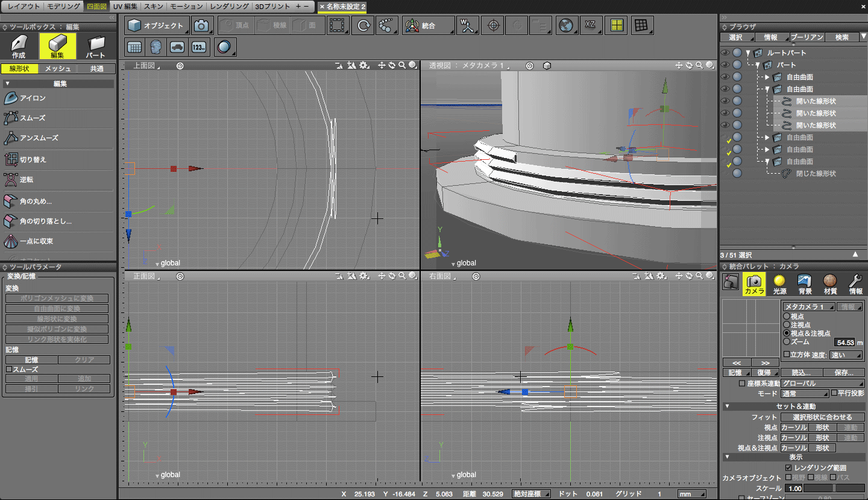Open the mm units dropdown

691,494
